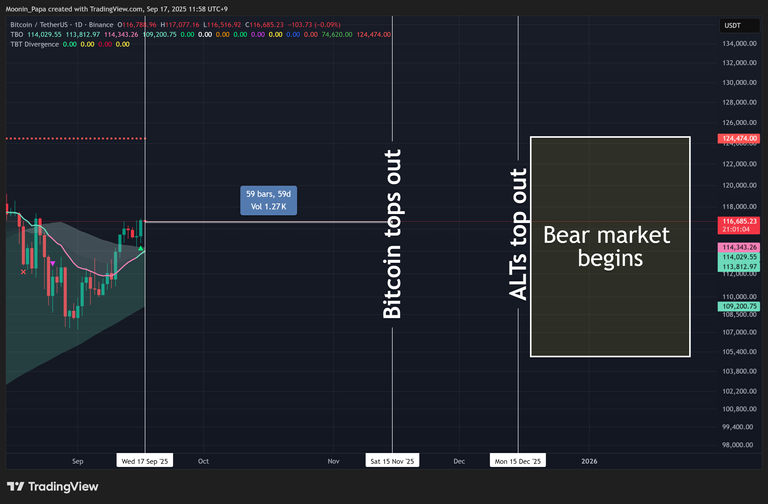Click the 'Nov' month on time axis

click(334, 461)
